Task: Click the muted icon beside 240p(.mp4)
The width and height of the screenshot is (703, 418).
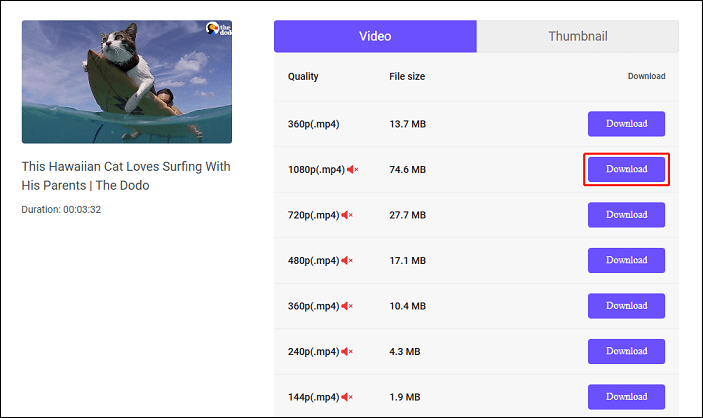Action: point(347,352)
